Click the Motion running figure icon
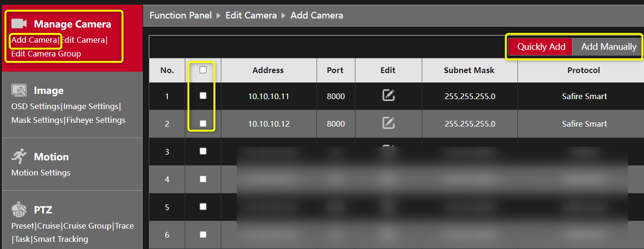The width and height of the screenshot is (644, 249). pos(19,156)
